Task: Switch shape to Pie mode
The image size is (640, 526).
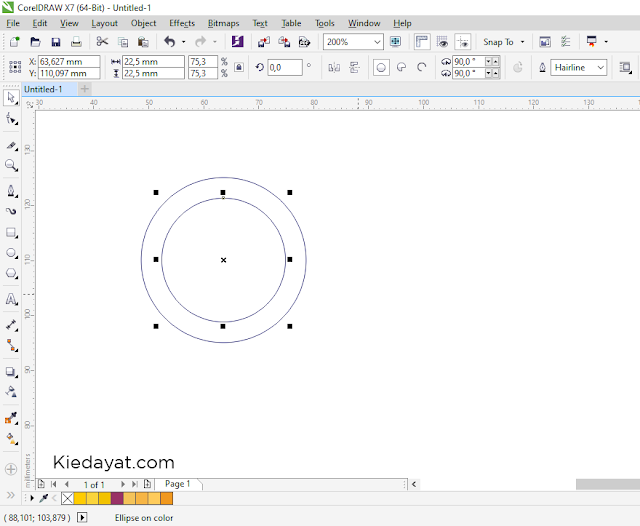Action: coord(402,67)
